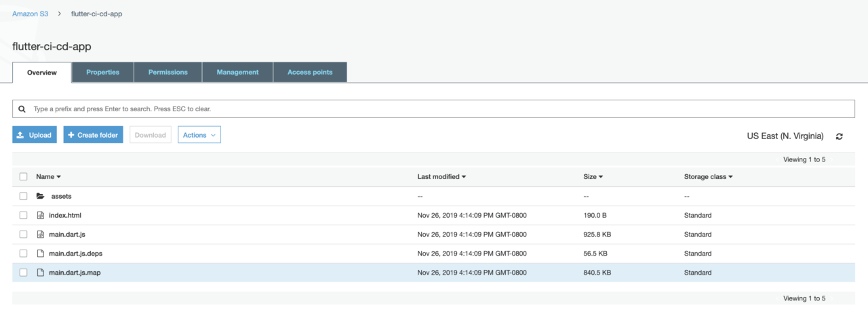
Task: Click the magnifier icon in search bar
Action: [x=22, y=109]
